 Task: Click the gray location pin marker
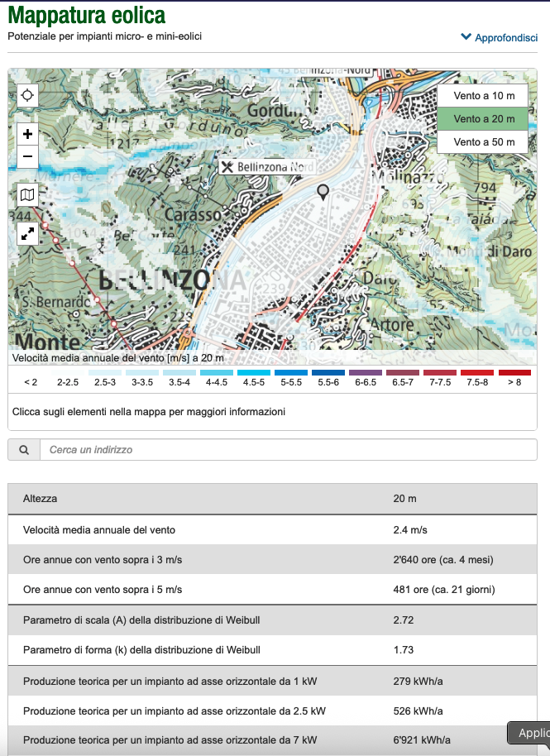coord(323,193)
